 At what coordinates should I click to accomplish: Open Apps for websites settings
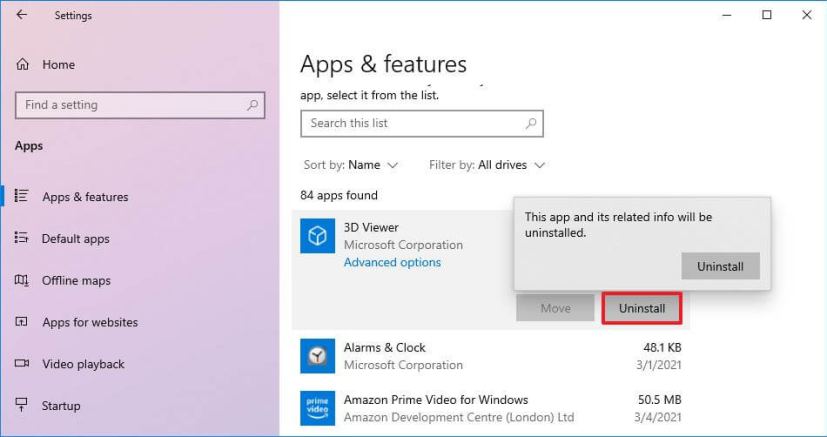click(90, 322)
